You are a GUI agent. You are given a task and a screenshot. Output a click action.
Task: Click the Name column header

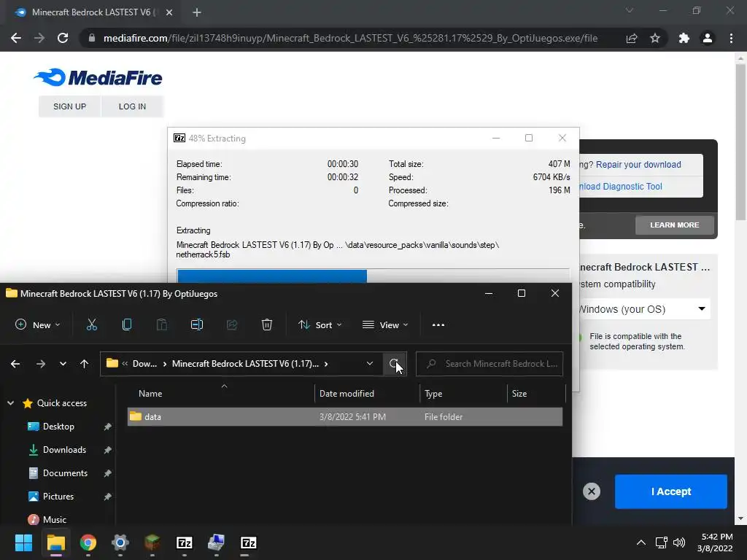[221, 394]
